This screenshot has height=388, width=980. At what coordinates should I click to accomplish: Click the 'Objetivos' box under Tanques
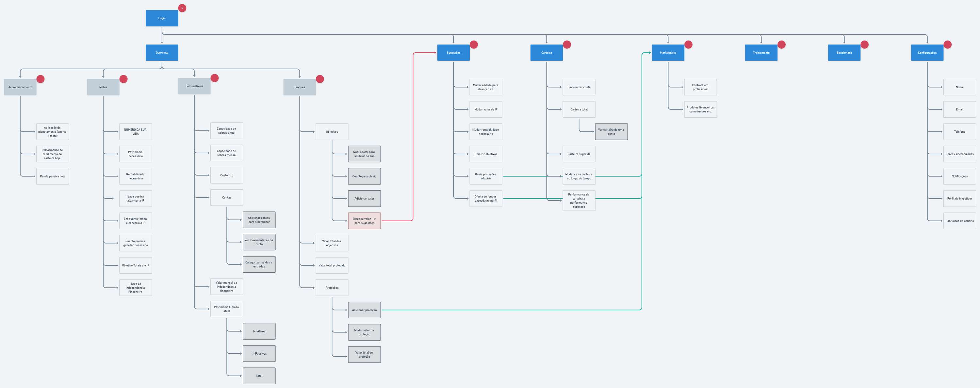332,132
